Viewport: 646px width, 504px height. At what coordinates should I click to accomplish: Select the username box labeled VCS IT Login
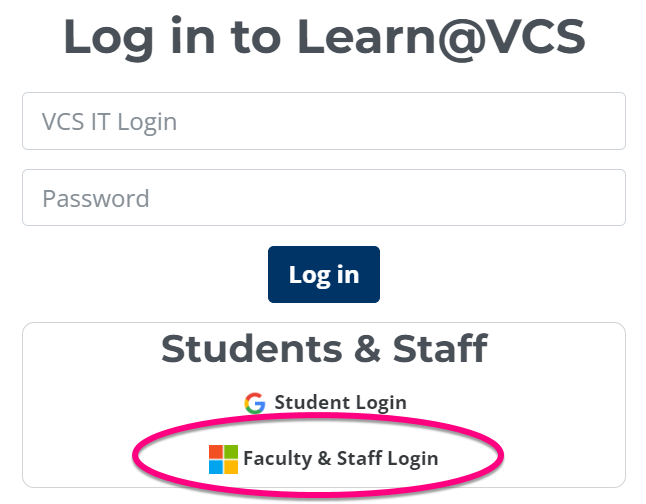323,122
